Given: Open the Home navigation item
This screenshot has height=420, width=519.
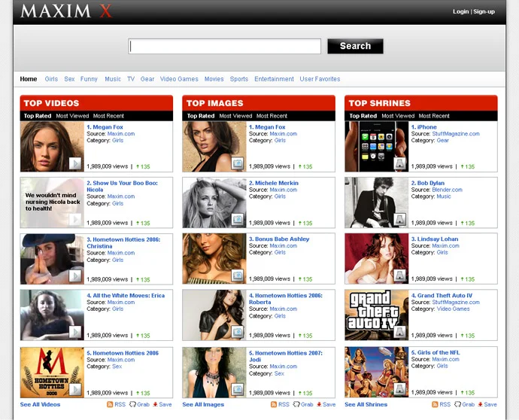Looking at the screenshot, I should 29,79.
